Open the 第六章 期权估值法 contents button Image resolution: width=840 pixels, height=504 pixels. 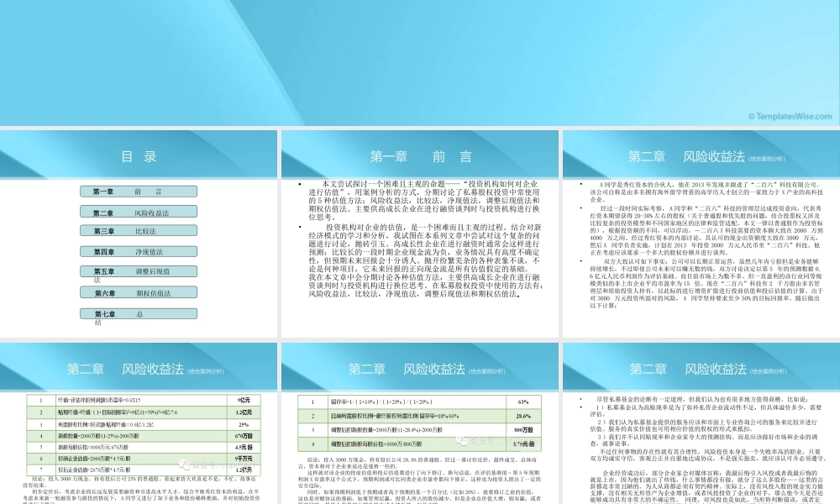[x=139, y=293]
